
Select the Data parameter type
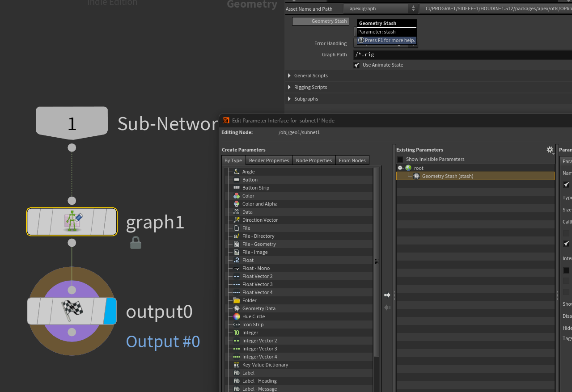[247, 212]
